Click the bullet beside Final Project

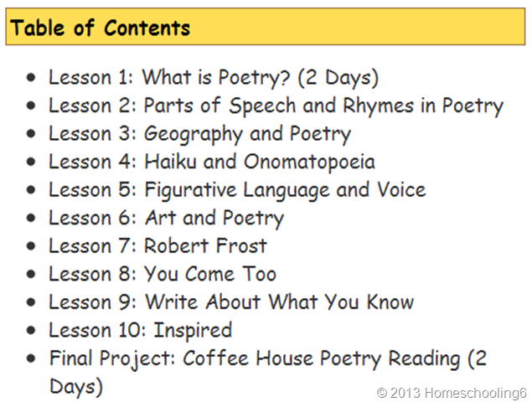(32, 359)
